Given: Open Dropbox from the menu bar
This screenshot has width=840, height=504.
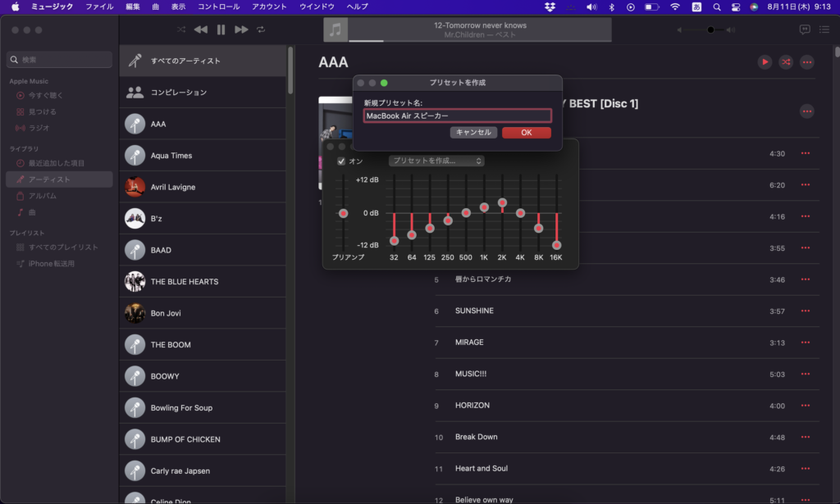Looking at the screenshot, I should point(550,7).
